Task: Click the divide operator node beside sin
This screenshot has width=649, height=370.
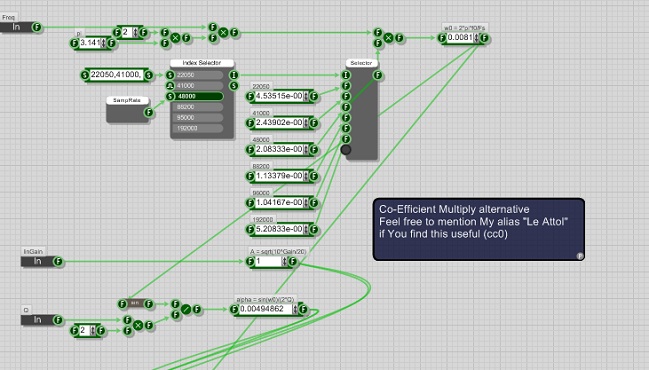Action: [x=186, y=309]
